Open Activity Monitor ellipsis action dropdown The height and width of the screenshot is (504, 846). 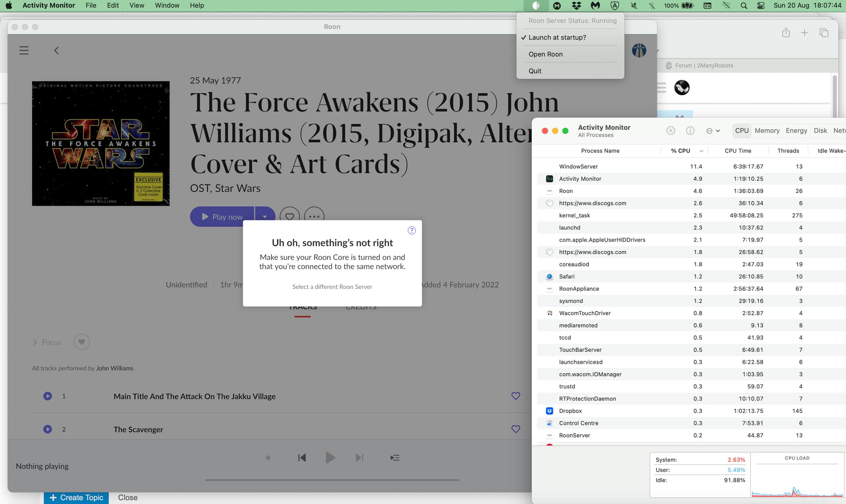(713, 130)
